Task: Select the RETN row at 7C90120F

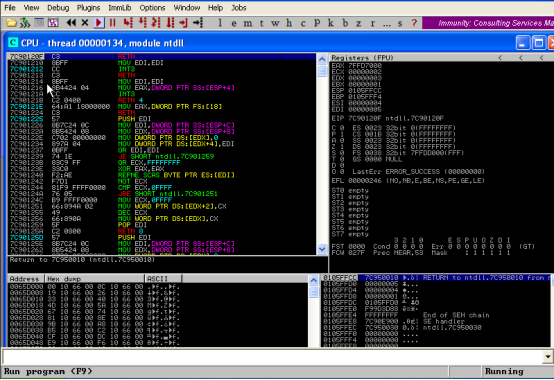Action: [x=162, y=57]
